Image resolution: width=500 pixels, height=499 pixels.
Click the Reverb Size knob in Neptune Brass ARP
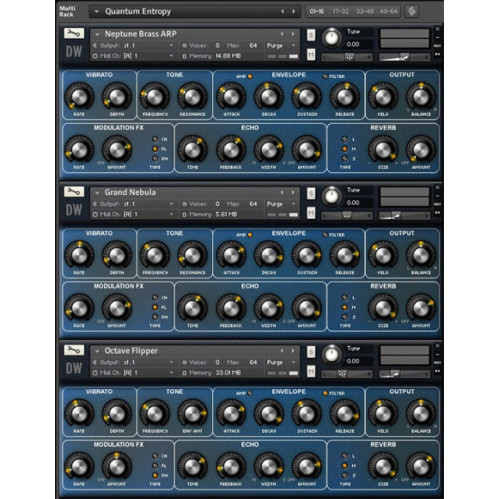(x=383, y=150)
